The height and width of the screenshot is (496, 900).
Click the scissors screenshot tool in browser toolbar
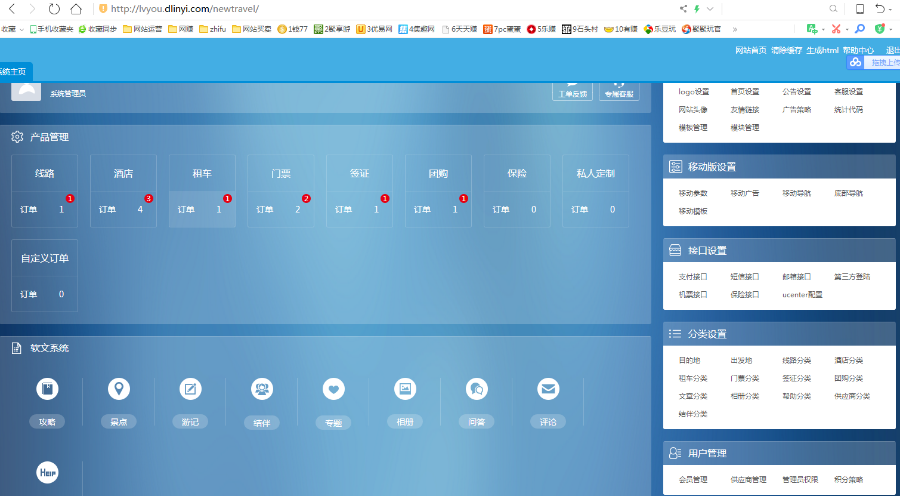click(836, 29)
